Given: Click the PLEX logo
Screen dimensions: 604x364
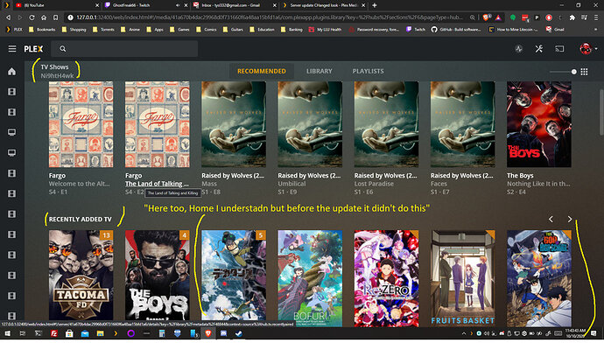Looking at the screenshot, I should pyautogui.click(x=33, y=49).
